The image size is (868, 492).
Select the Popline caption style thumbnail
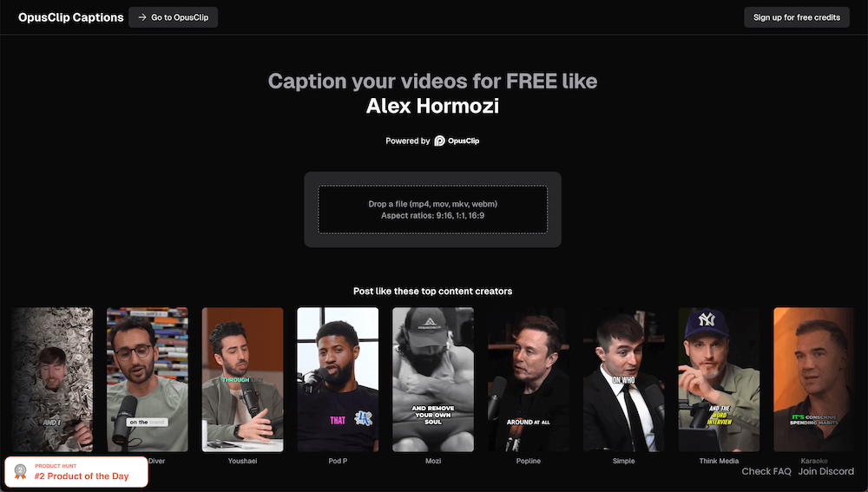(x=528, y=380)
